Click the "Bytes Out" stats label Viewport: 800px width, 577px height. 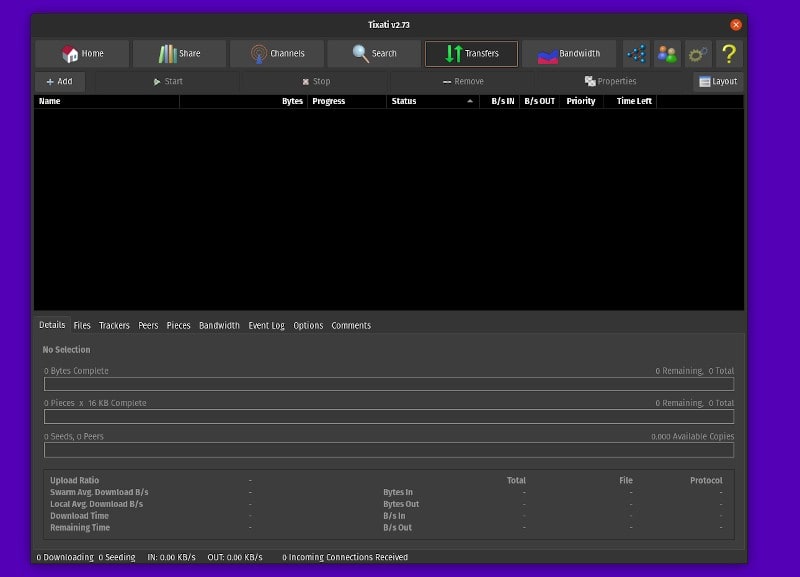[x=401, y=504]
